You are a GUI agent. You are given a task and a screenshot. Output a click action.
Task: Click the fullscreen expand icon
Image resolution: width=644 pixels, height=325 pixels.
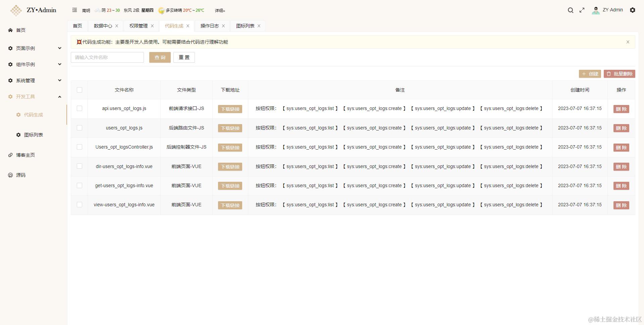click(582, 10)
